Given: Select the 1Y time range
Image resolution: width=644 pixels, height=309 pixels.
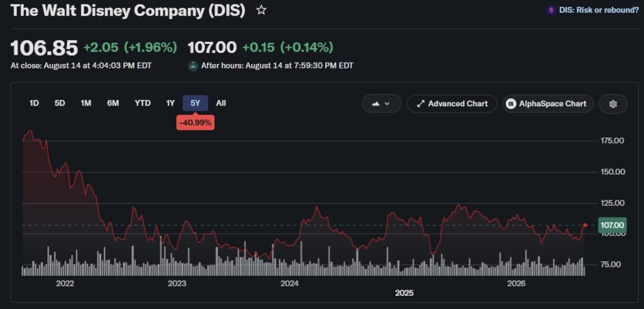Looking at the screenshot, I should (x=170, y=103).
